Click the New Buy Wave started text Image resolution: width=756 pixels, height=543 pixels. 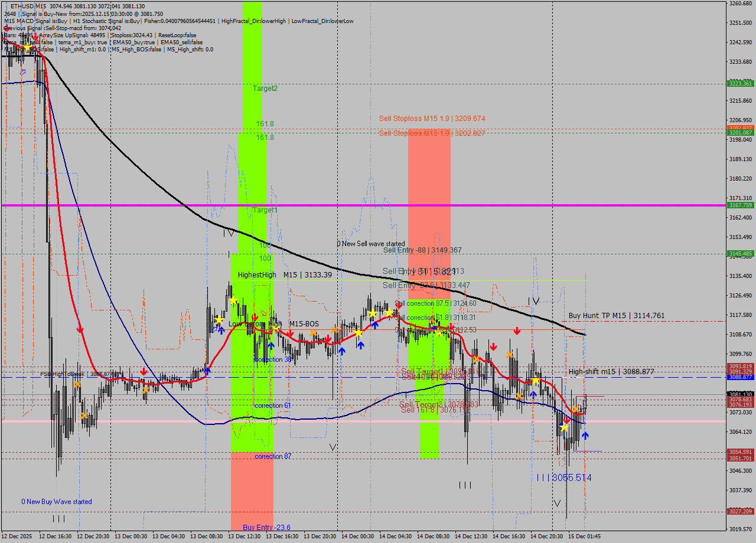[56, 501]
